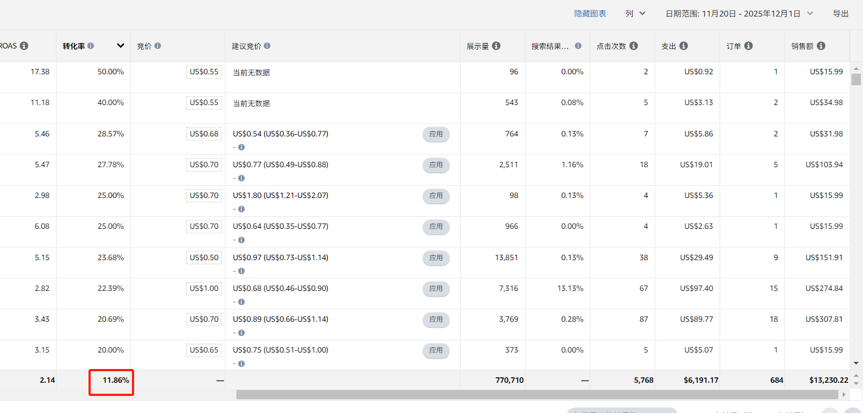Click the info icon beside 竞价 header
Screen dimensions: 868x413
click(158, 46)
